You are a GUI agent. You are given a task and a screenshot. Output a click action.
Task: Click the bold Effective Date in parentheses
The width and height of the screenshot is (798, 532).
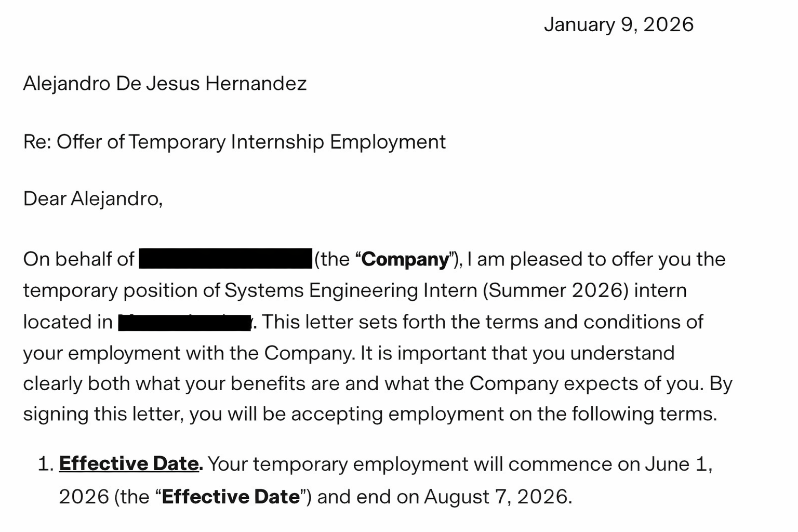coord(231,497)
